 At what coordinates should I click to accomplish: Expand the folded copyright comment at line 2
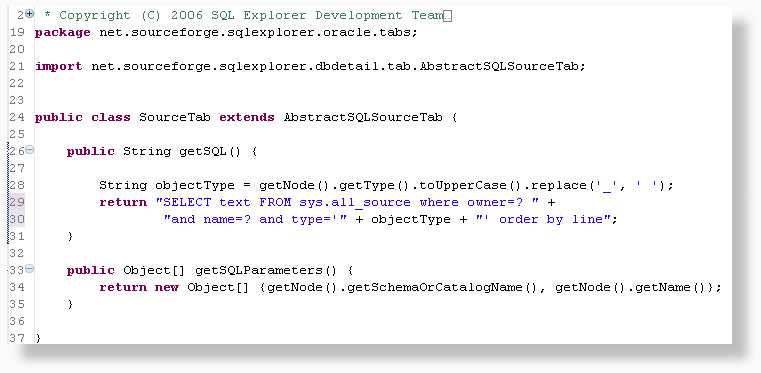tap(30, 14)
